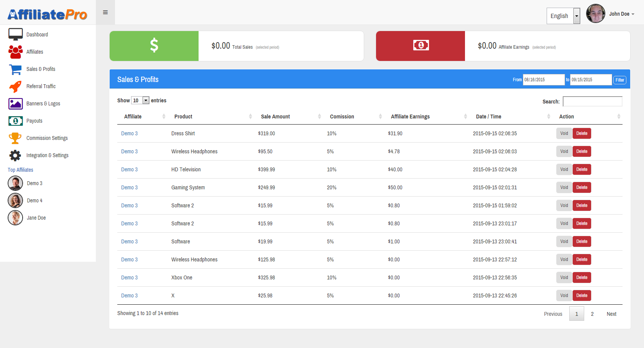Screen dimensions: 644x348
Task: Click the Payouts money icon
Action: (x=15, y=121)
